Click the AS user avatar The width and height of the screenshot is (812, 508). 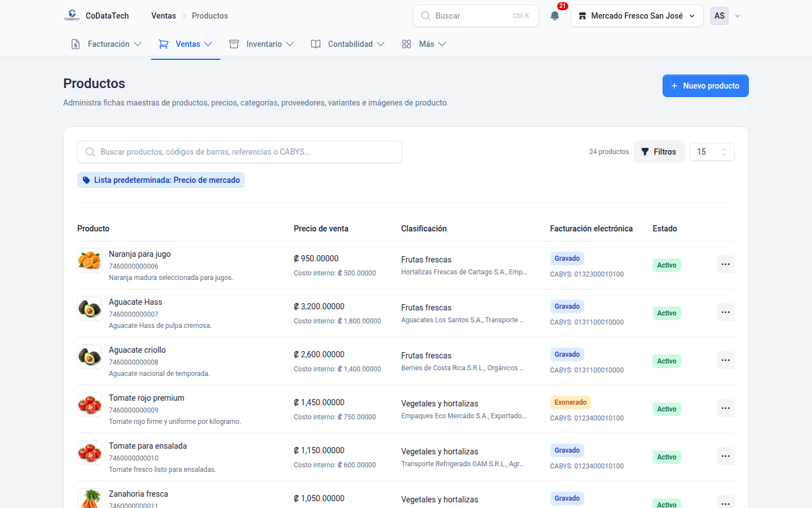(720, 16)
